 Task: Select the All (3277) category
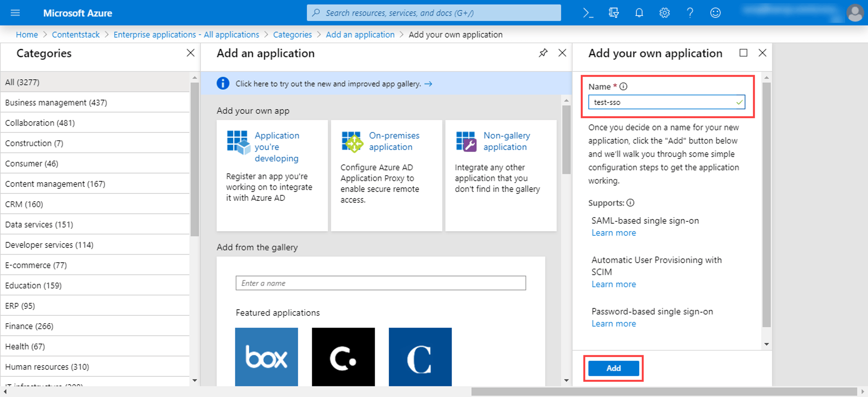coord(95,82)
